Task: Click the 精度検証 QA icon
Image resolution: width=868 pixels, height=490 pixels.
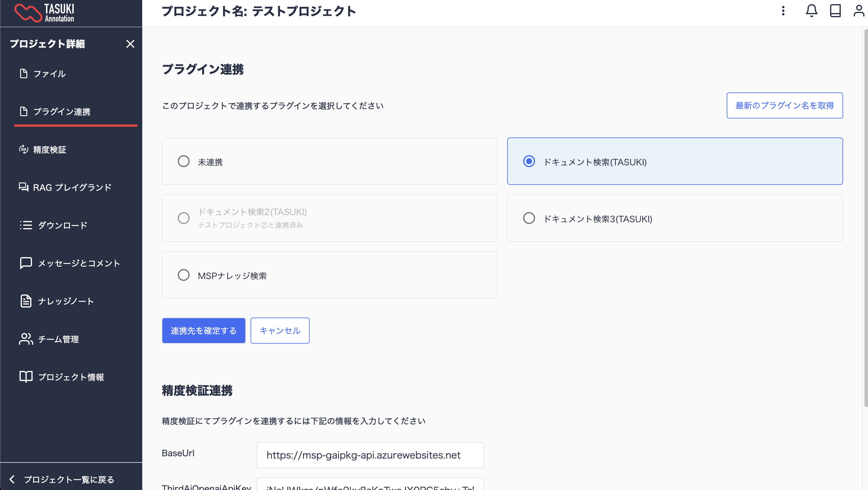Action: tap(24, 149)
